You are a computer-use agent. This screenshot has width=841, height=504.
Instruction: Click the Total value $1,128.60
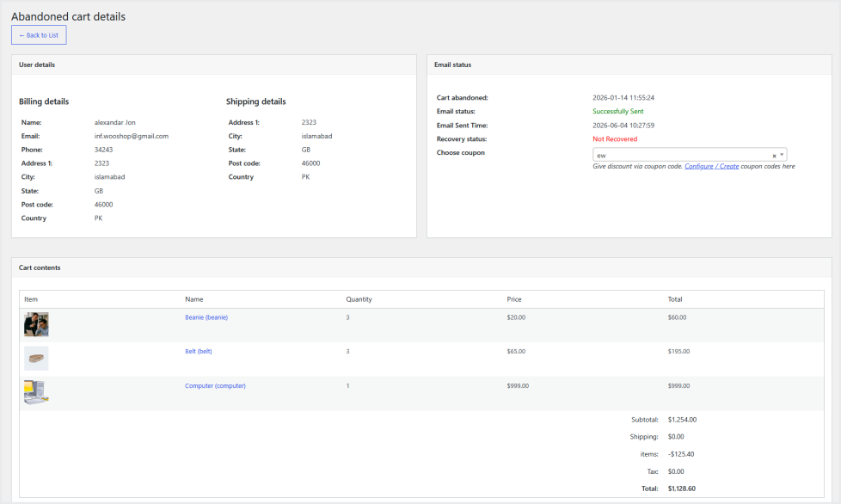click(x=682, y=489)
